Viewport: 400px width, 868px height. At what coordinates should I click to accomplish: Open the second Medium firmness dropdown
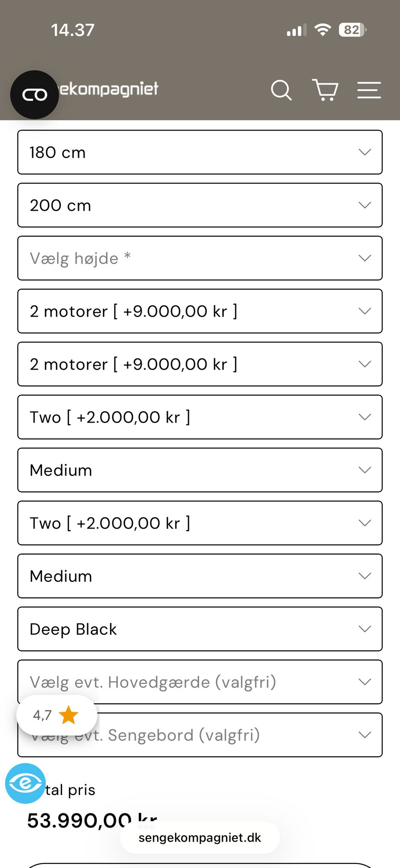coord(200,576)
